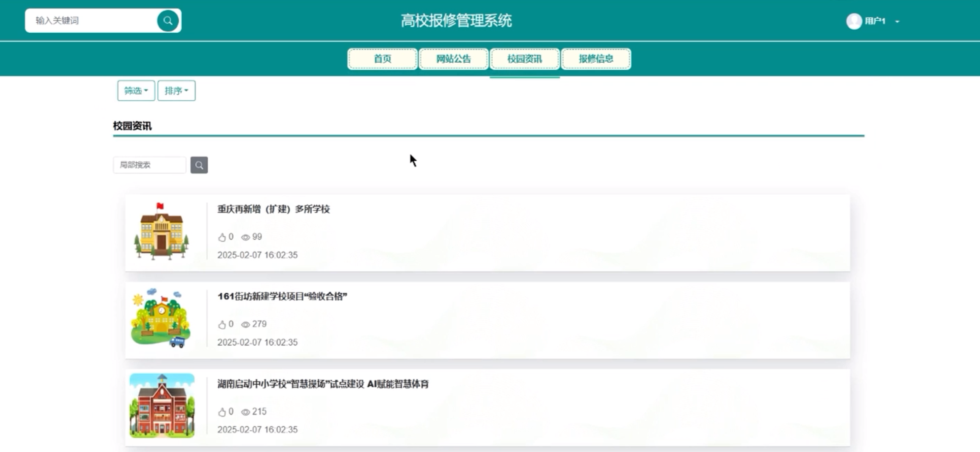Open article 重庆再新增（扩建）多所学校
Screen dimensions: 980x452
coord(274,209)
